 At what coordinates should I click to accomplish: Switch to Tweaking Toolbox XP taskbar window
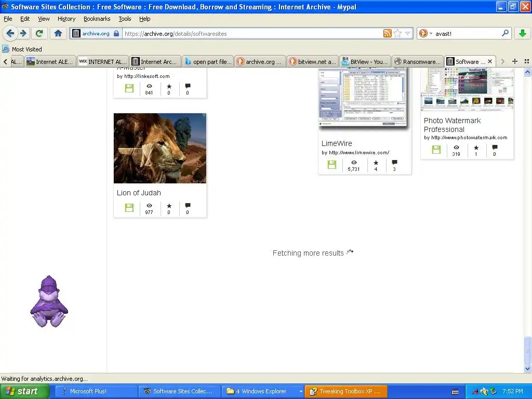tap(346, 391)
